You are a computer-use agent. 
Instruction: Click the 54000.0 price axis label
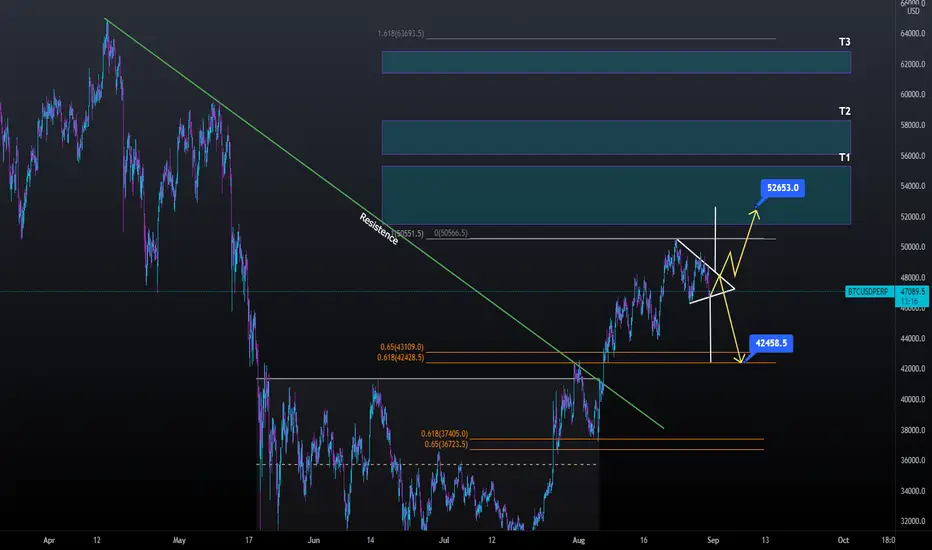tap(913, 186)
